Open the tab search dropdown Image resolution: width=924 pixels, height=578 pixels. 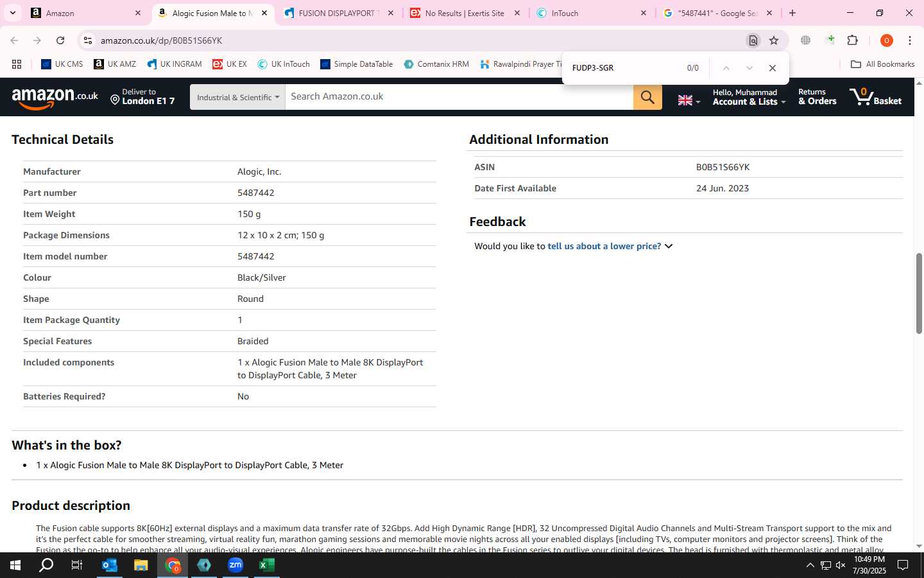pos(12,13)
